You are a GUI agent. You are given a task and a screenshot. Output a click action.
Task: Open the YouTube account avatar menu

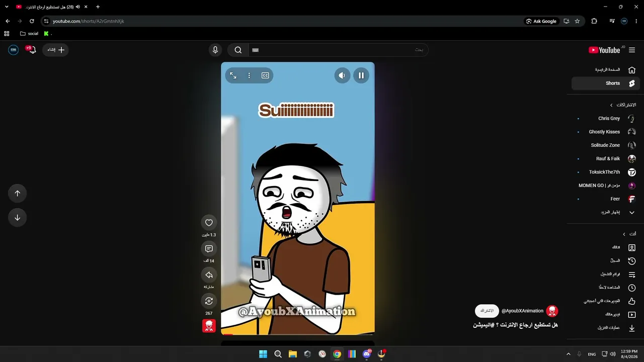[14, 50]
